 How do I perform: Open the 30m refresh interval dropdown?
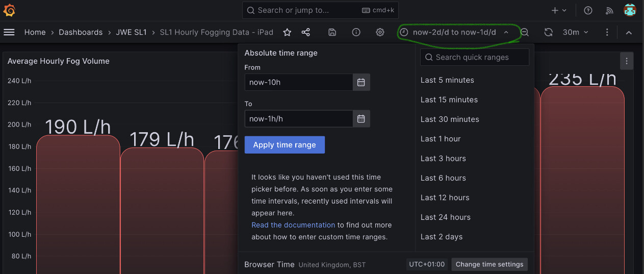575,32
